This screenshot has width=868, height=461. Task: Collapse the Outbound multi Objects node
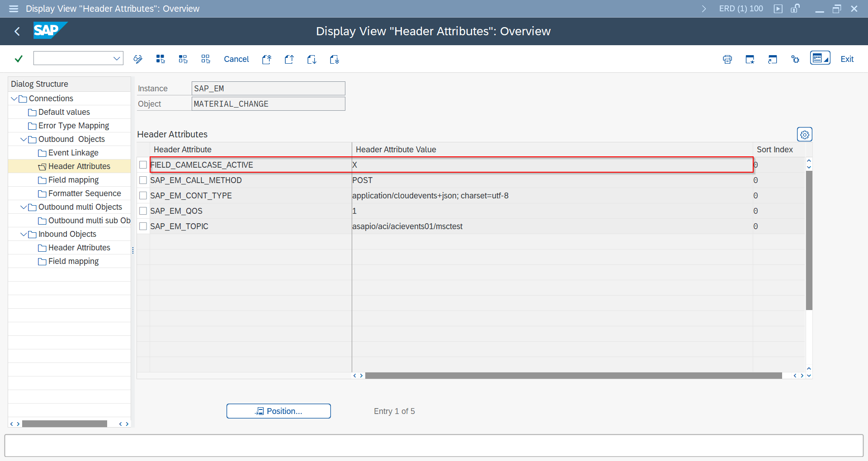click(x=24, y=207)
